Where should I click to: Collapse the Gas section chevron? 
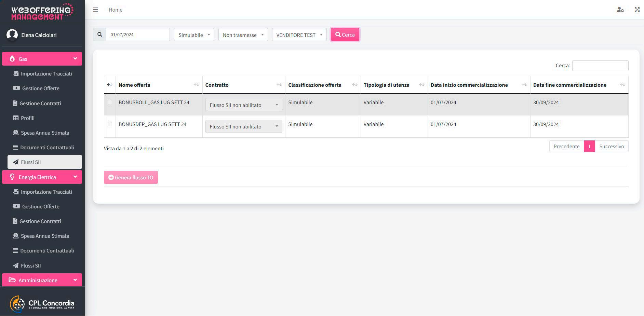pos(75,59)
